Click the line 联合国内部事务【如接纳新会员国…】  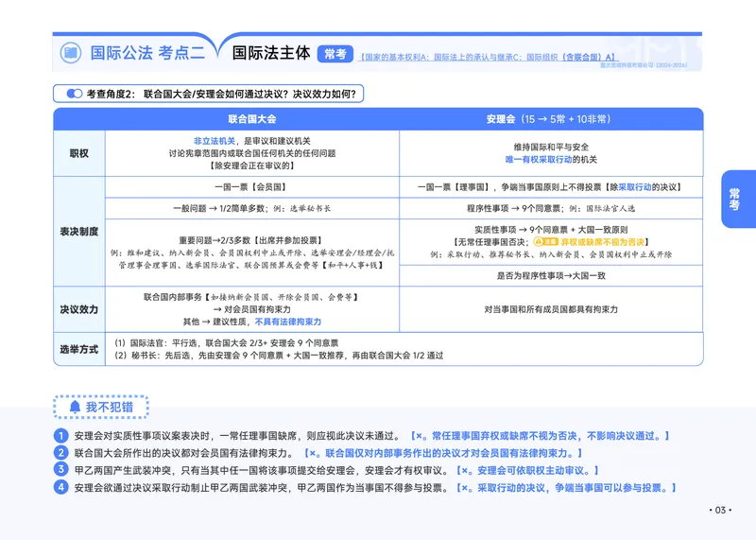[252, 297]
